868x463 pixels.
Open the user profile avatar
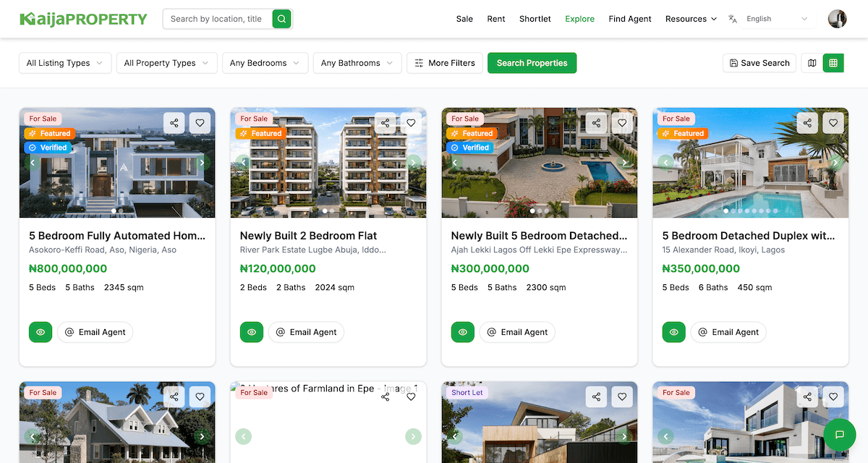tap(837, 19)
